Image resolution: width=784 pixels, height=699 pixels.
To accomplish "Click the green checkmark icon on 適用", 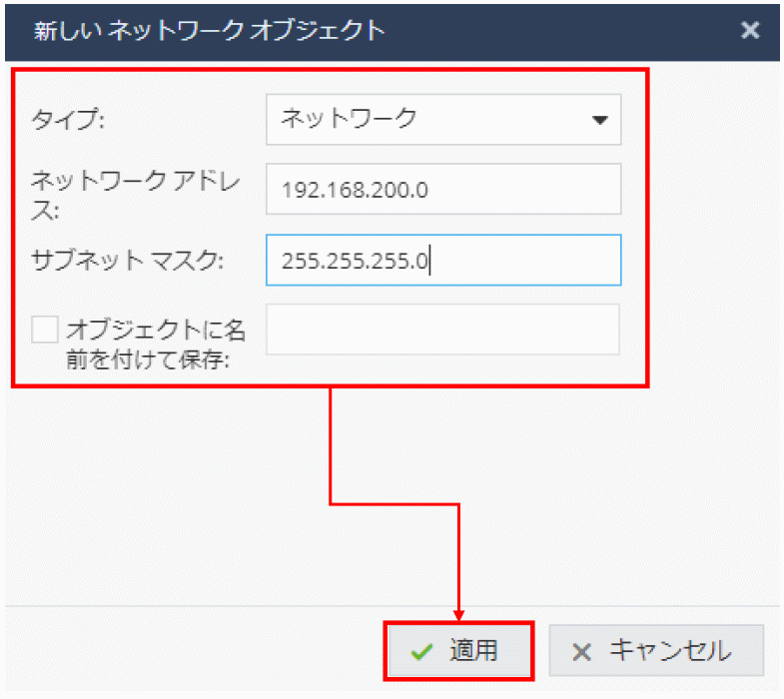I will click(422, 652).
